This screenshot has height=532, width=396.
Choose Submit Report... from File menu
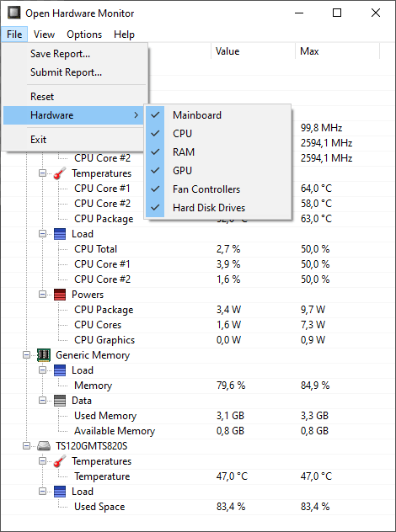(x=75, y=72)
